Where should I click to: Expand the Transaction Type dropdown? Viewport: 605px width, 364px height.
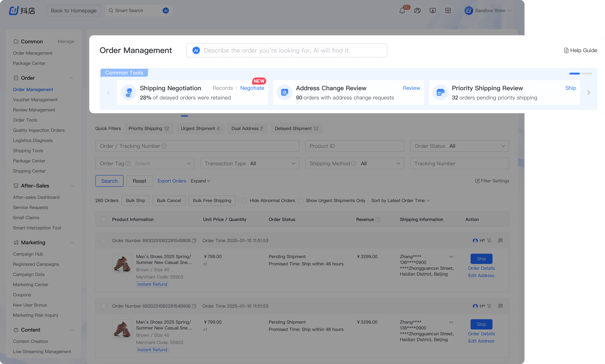(x=250, y=164)
